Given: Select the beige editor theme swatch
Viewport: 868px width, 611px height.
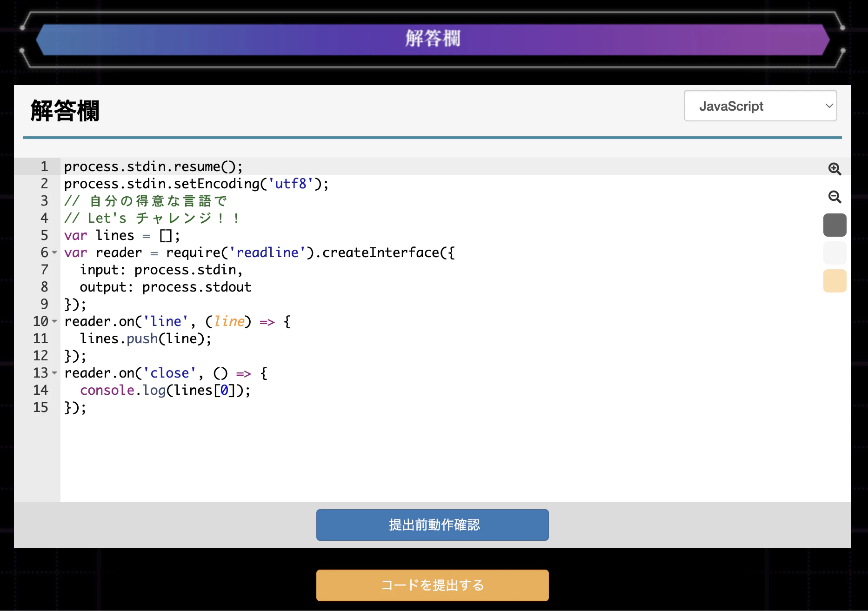Looking at the screenshot, I should tap(835, 281).
